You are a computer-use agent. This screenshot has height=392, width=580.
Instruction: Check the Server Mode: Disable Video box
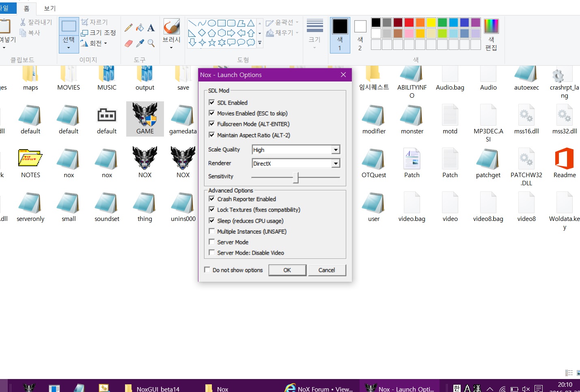[x=211, y=252]
